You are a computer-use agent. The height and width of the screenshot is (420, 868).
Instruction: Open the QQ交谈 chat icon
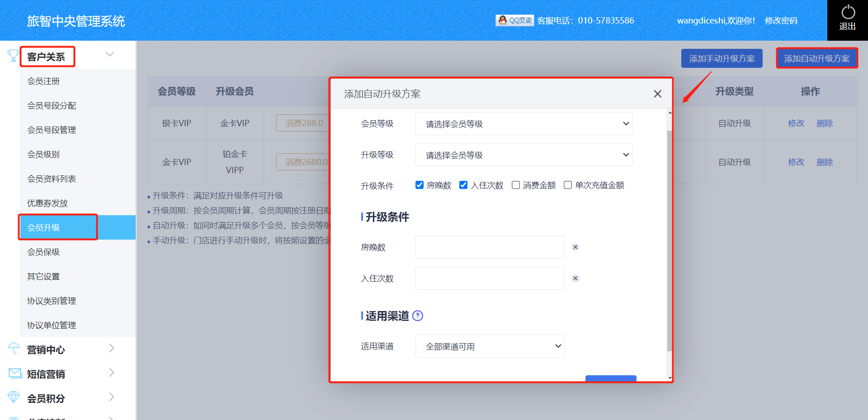point(514,20)
